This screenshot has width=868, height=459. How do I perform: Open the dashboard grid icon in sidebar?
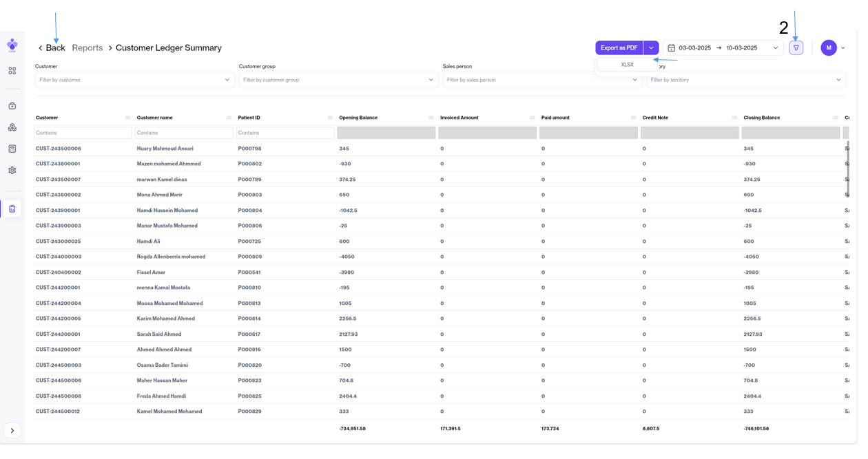pyautogui.click(x=12, y=71)
